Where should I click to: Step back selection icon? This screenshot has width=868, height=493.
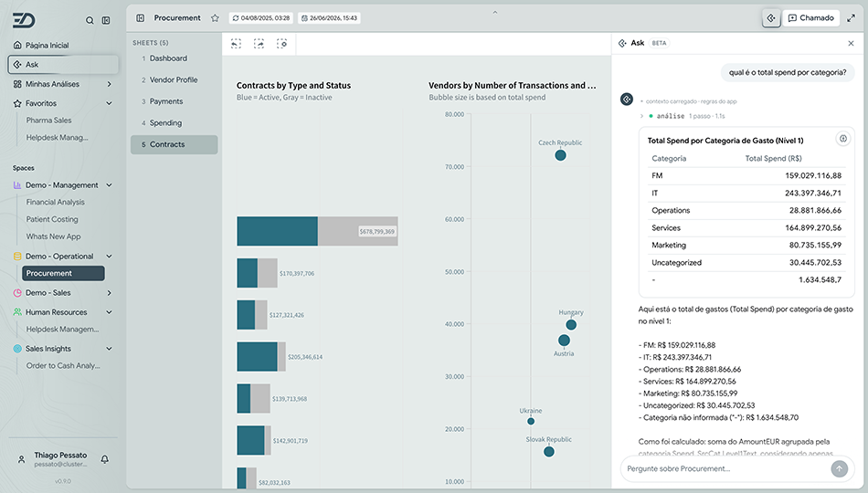point(237,44)
